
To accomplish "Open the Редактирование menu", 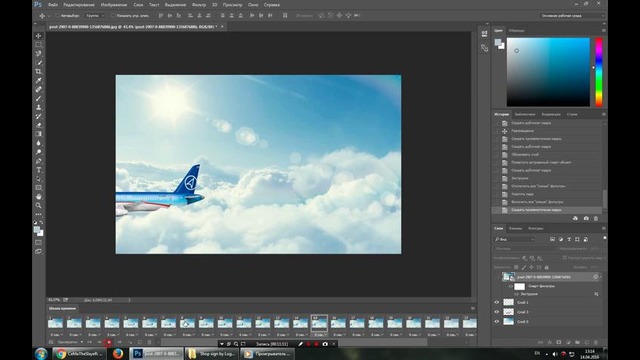I will point(79,5).
